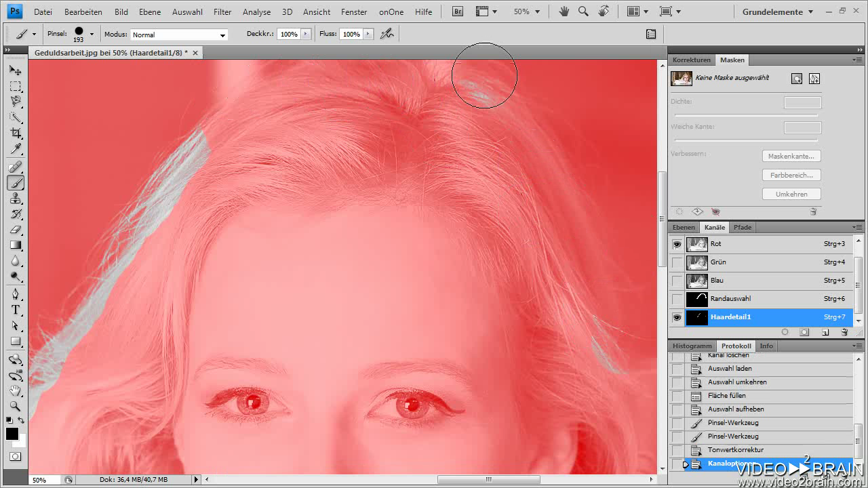868x488 pixels.
Task: Switch to the Histogramm tab
Action: coord(692,346)
